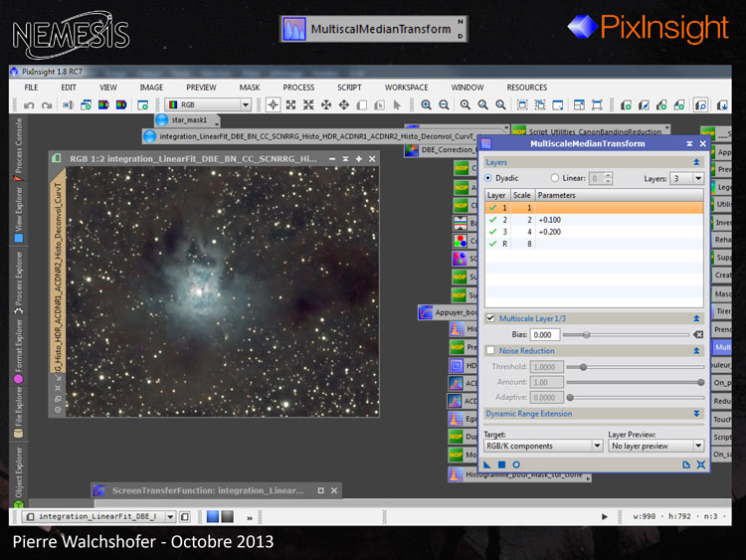Open the Target RGB/K components dropdown
Image resolution: width=746 pixels, height=560 pixels.
coord(543,446)
